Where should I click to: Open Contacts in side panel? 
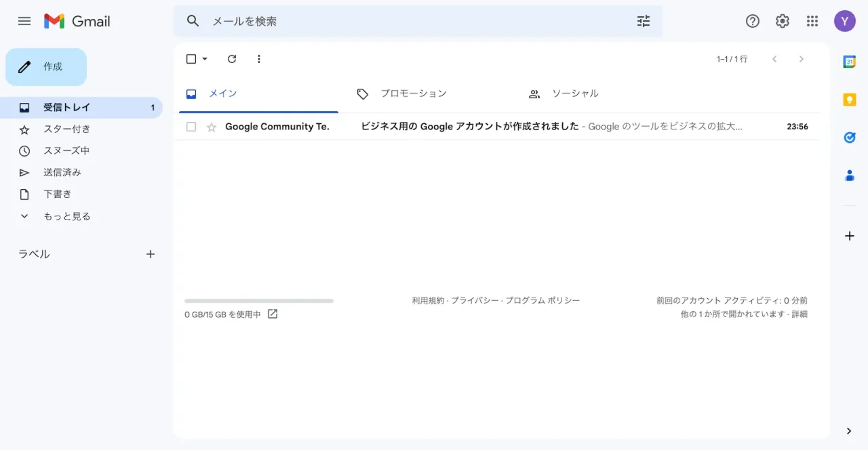[x=849, y=175]
